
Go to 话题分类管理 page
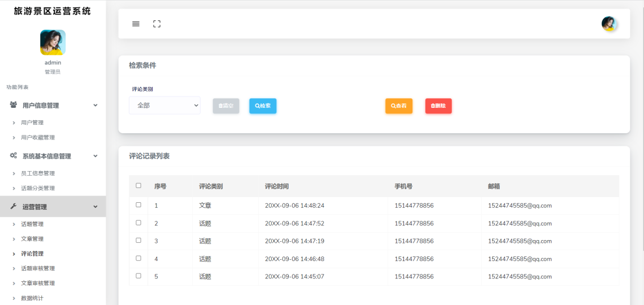click(38, 189)
